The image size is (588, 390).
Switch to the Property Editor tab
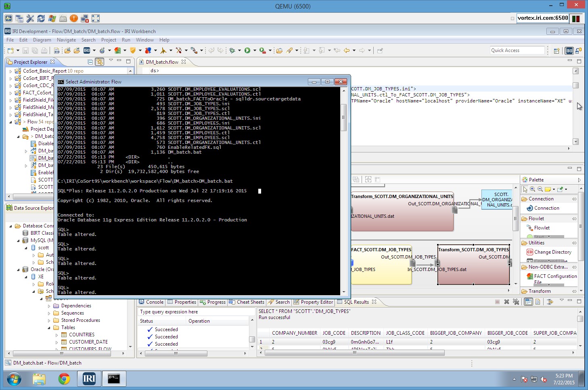click(x=313, y=302)
